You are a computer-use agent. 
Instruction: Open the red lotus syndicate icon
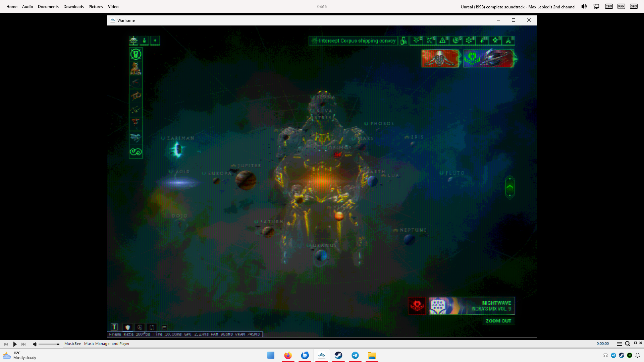(417, 306)
